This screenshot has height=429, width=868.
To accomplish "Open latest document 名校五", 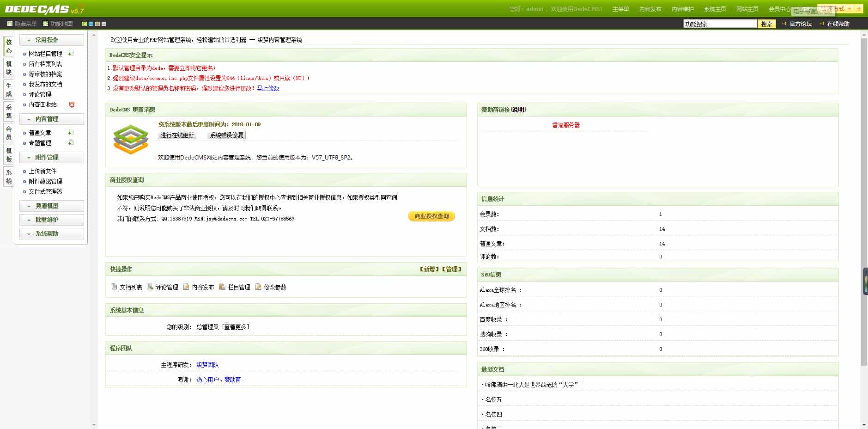I will [493, 399].
